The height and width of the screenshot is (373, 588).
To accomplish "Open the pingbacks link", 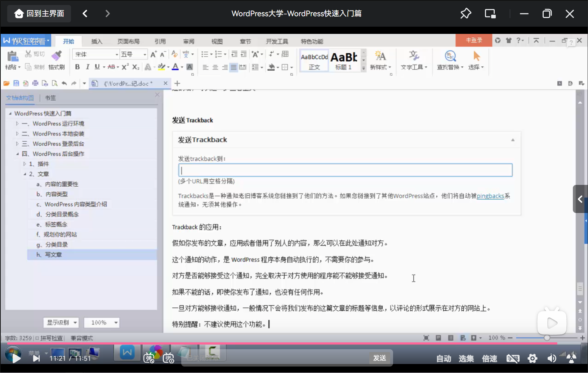I will click(490, 196).
